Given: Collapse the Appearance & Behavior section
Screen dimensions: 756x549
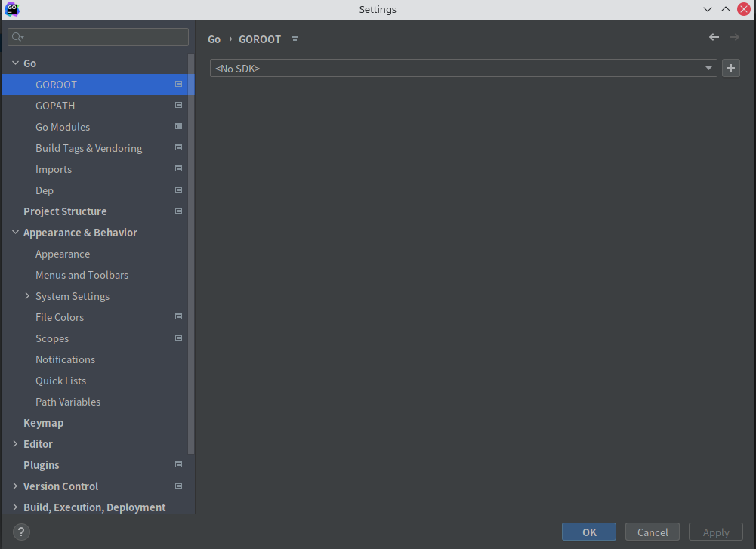Looking at the screenshot, I should (x=14, y=232).
